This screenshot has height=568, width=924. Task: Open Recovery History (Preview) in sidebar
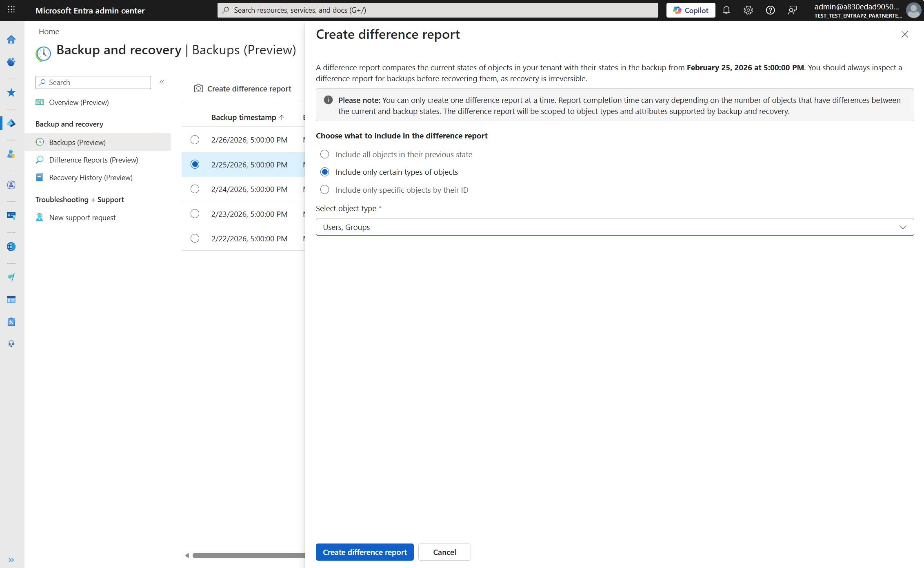click(x=91, y=177)
